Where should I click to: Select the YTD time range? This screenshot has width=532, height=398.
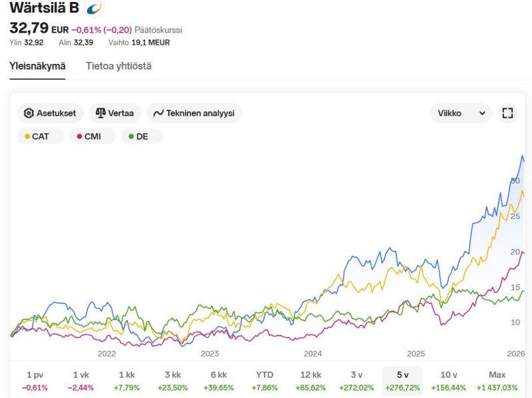click(265, 381)
